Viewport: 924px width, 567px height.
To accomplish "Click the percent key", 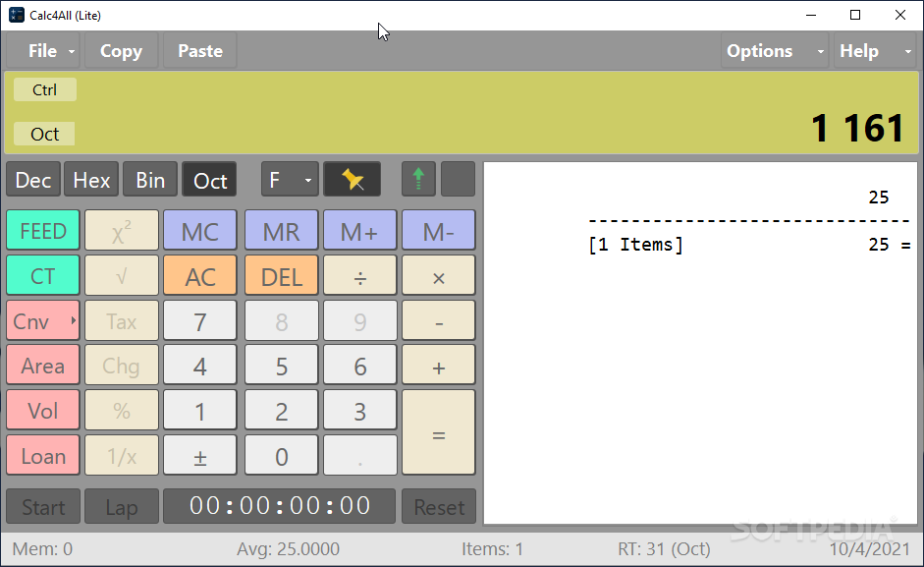I will (122, 410).
